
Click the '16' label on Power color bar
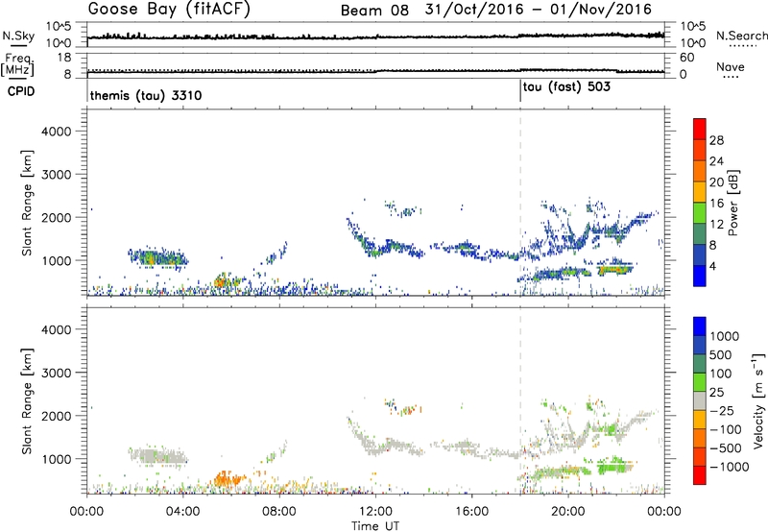click(x=716, y=204)
